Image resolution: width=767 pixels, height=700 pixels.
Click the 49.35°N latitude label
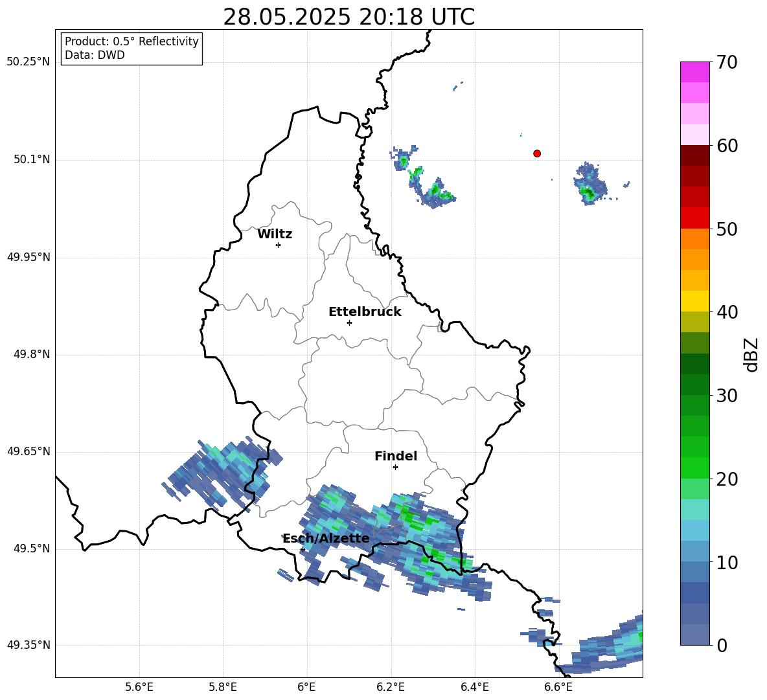(x=29, y=645)
